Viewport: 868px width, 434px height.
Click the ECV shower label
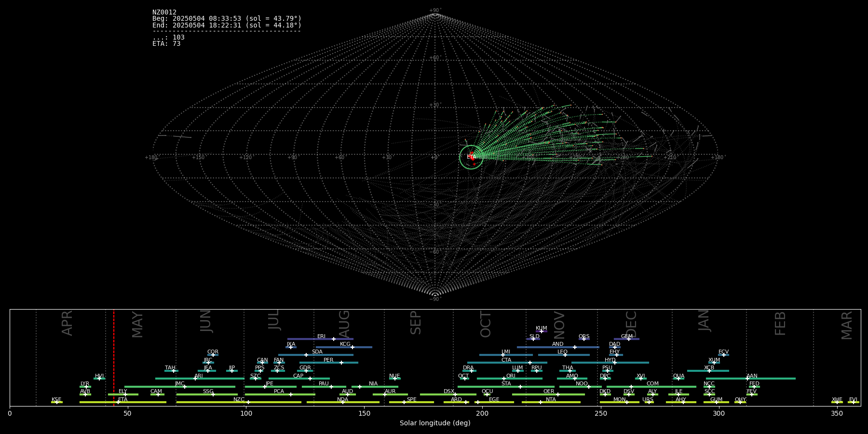(723, 352)
